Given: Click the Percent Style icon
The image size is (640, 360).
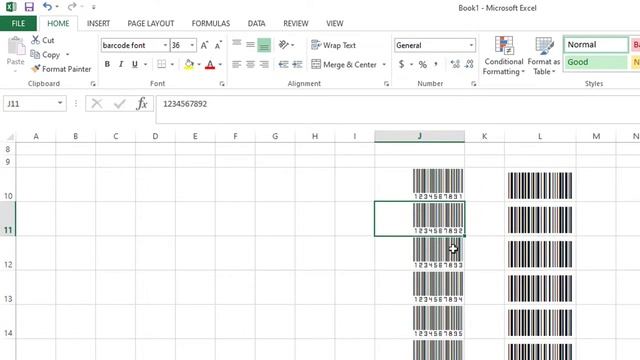Looking at the screenshot, I should point(423,64).
